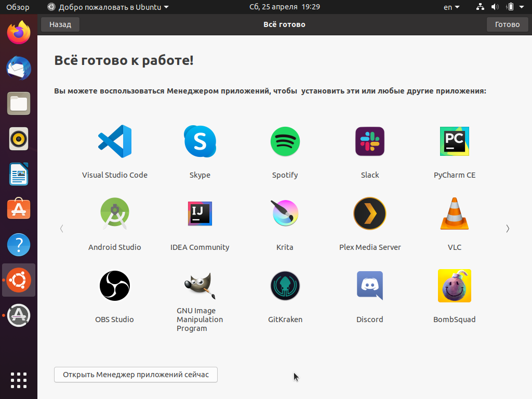
Task: Expand the system menu arrow
Action: click(x=522, y=7)
